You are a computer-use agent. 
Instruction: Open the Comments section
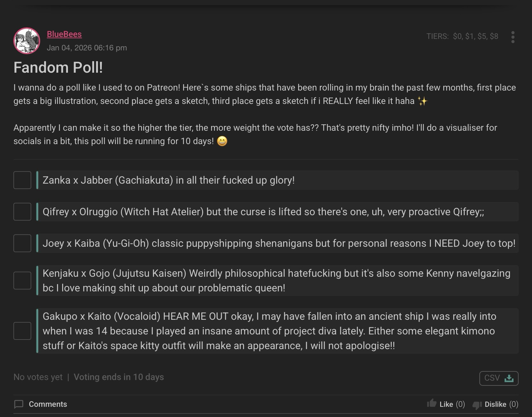[48, 404]
